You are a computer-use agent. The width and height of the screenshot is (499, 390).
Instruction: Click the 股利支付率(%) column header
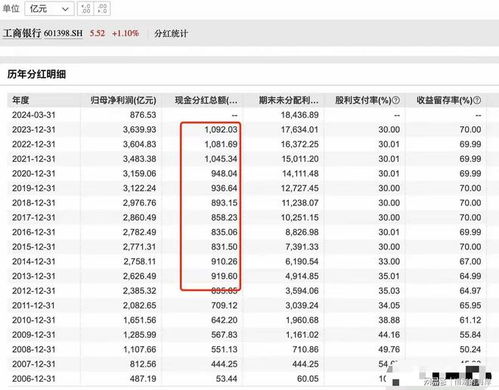tap(363, 100)
